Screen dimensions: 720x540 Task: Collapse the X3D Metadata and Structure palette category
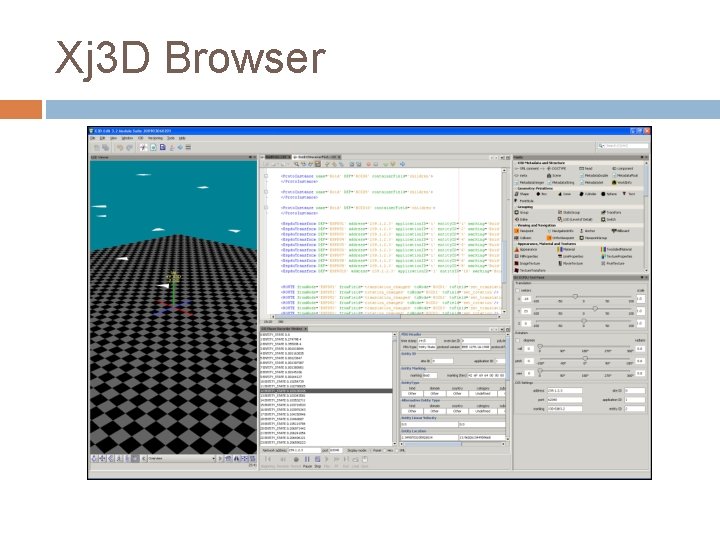(515, 163)
